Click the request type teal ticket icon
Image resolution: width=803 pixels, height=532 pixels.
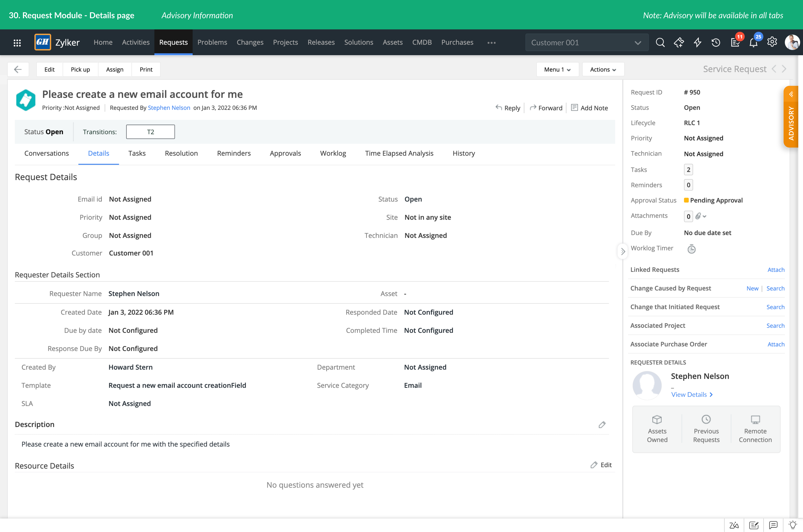click(x=26, y=100)
